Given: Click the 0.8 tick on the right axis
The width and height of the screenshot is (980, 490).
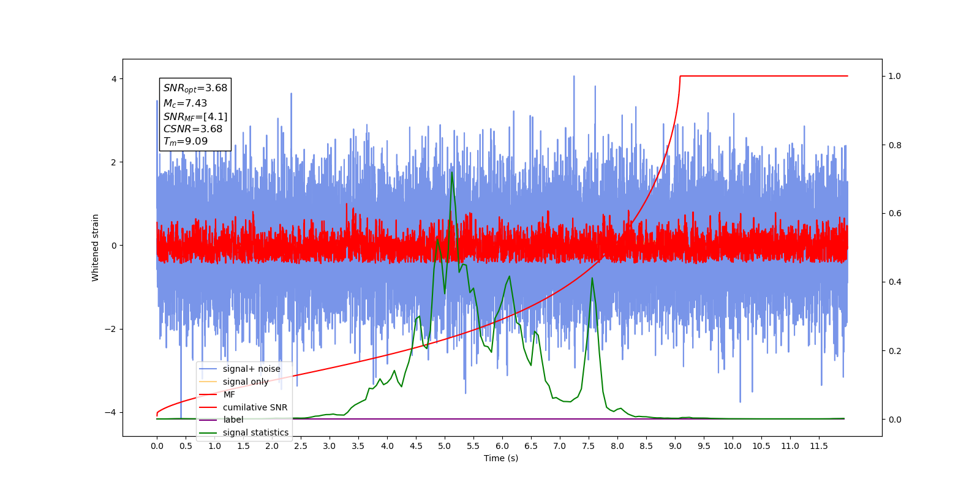Looking at the screenshot, I should [895, 145].
